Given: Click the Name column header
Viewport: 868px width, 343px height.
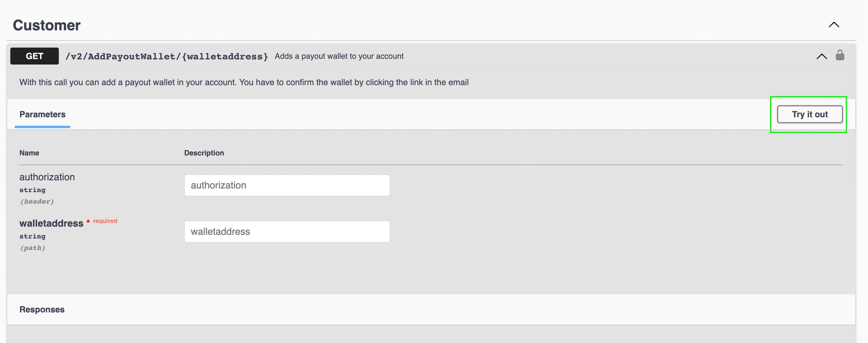Looking at the screenshot, I should tap(29, 153).
